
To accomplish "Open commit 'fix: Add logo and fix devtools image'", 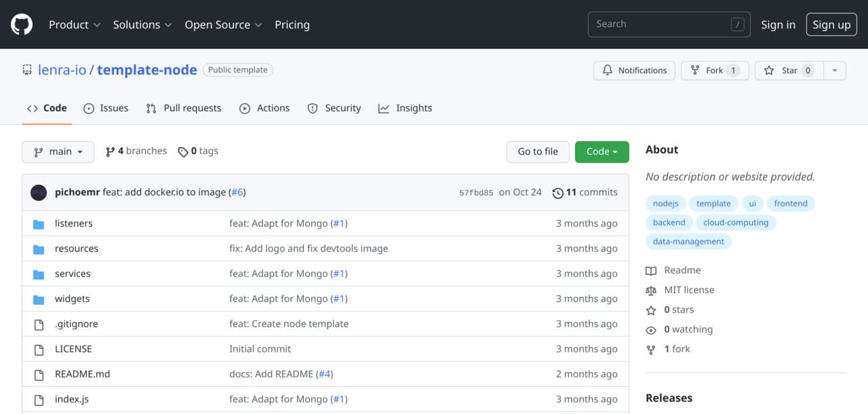I will coord(309,249).
